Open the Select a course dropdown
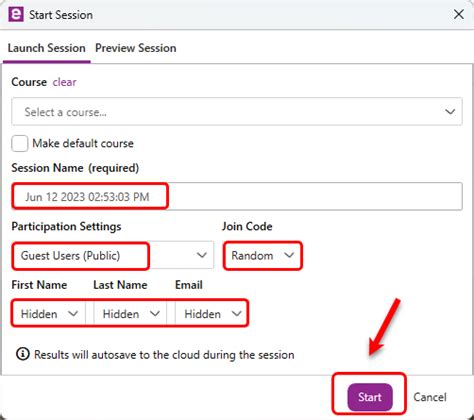Screen dimensions: 474x420 [x=237, y=112]
